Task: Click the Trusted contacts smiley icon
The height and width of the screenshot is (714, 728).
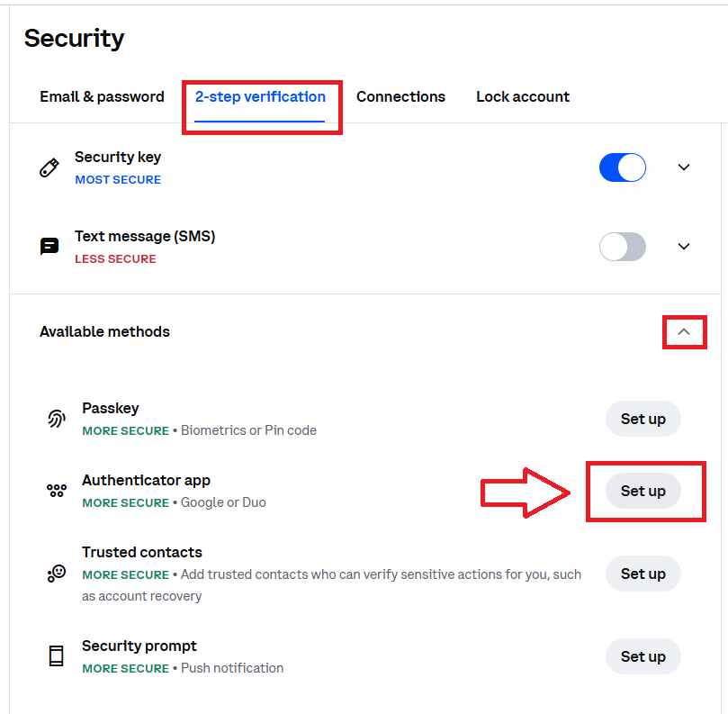Action: pos(56,573)
